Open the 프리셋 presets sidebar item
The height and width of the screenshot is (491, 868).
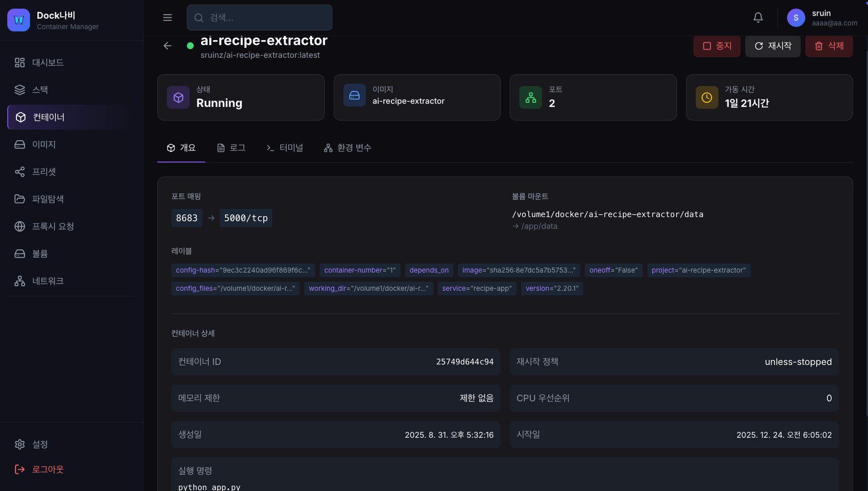click(44, 172)
